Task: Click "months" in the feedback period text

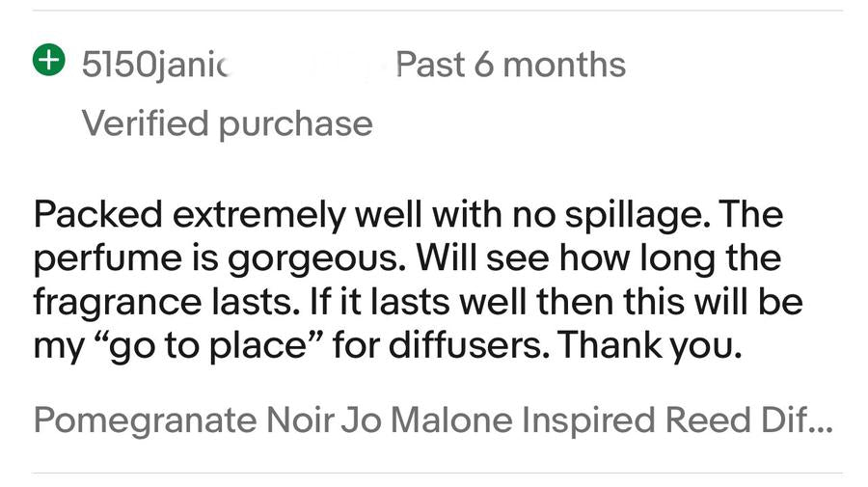Action: pyautogui.click(x=564, y=65)
